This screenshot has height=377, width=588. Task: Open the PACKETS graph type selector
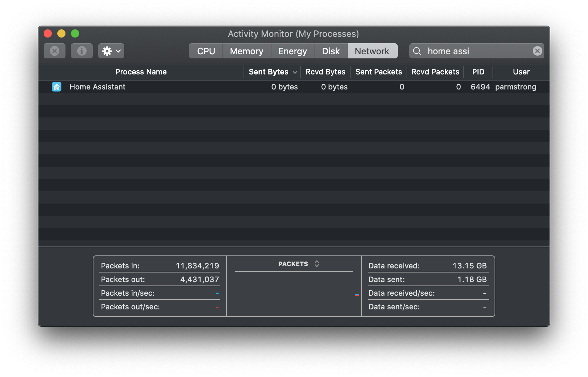click(299, 264)
